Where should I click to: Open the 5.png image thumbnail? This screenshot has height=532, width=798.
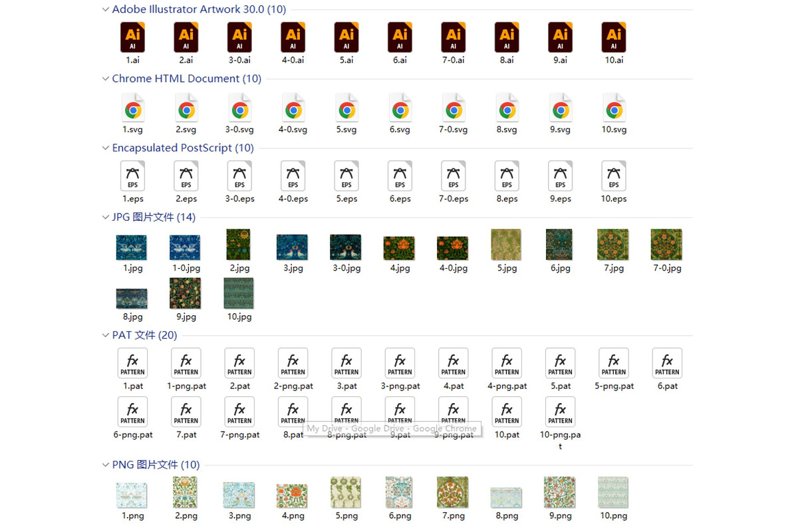coord(346,493)
